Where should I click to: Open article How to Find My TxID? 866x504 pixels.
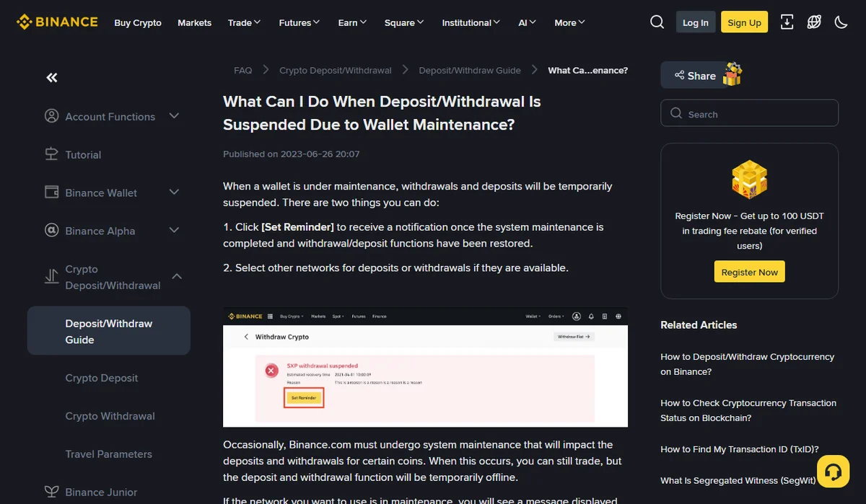tap(740, 448)
